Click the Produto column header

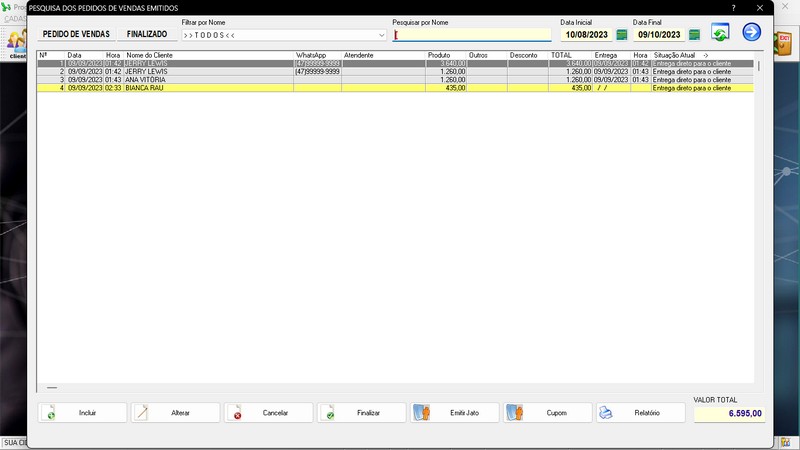point(446,55)
